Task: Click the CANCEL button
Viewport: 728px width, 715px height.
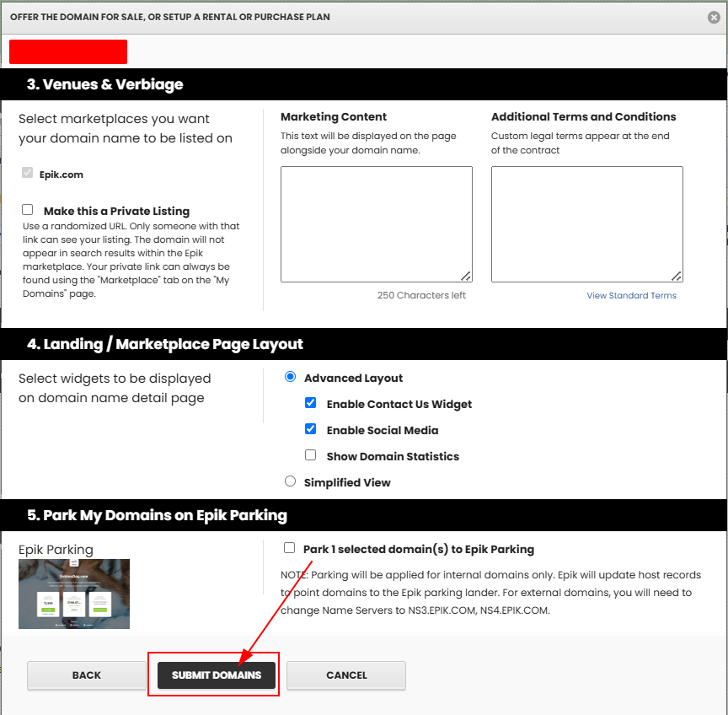Action: 346,675
